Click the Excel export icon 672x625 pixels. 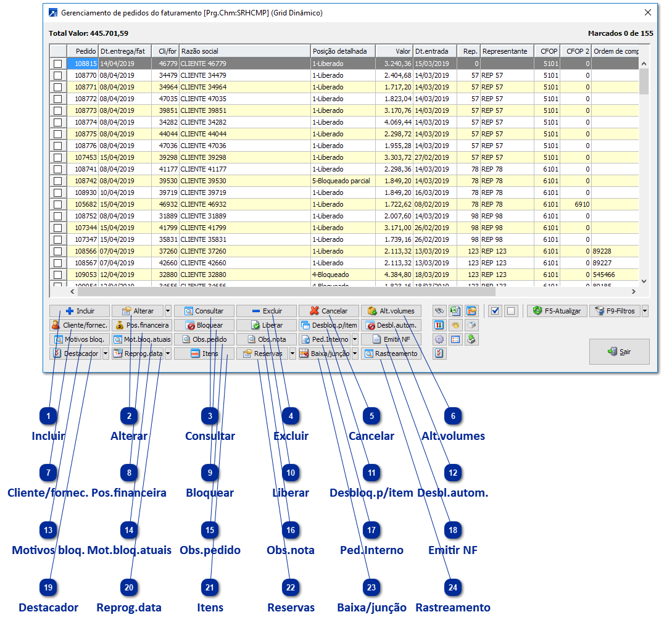[455, 311]
